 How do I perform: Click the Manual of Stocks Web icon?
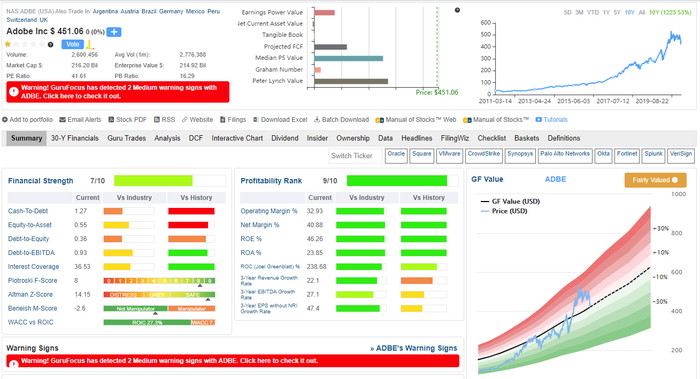click(379, 120)
